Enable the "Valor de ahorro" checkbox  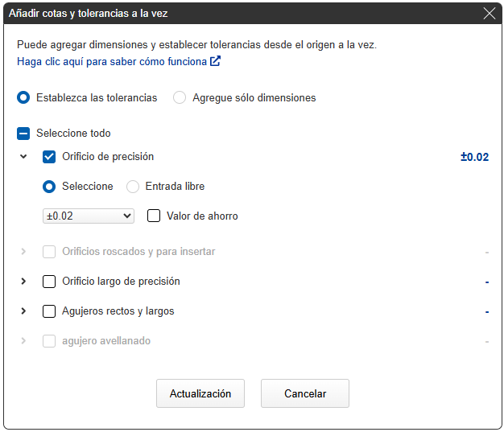[x=154, y=216]
